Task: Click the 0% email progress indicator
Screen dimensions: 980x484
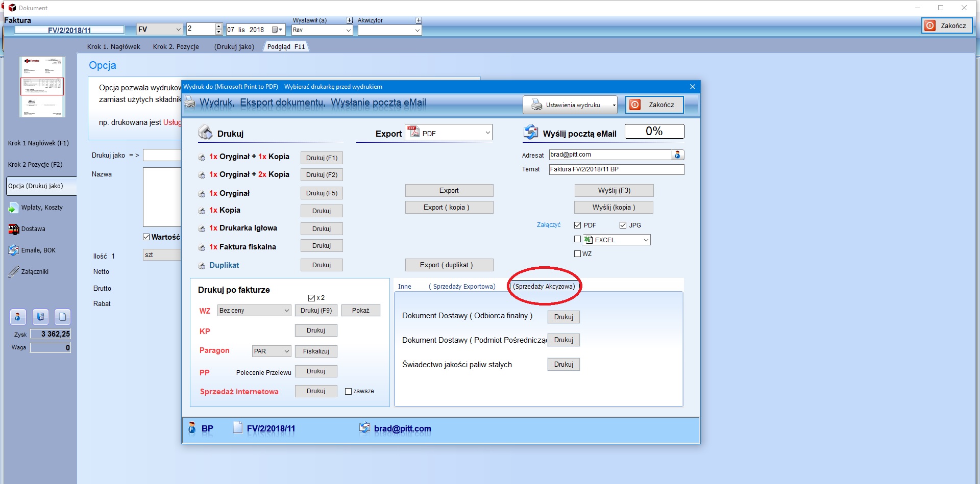Action: point(654,132)
